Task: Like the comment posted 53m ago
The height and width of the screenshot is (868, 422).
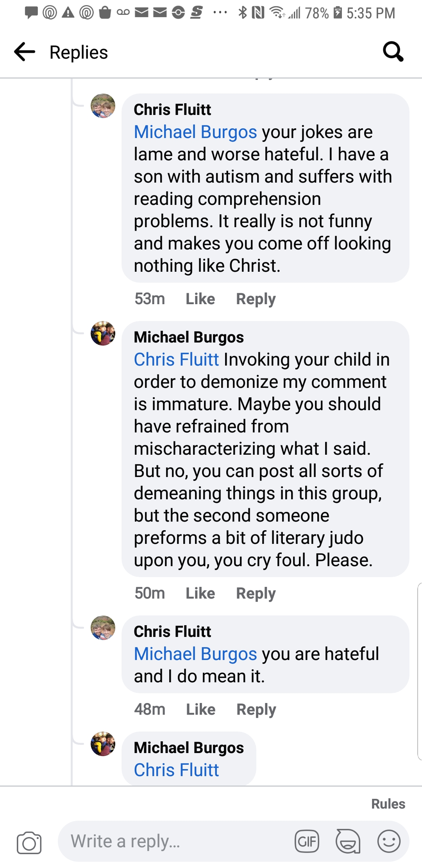Action: click(200, 299)
